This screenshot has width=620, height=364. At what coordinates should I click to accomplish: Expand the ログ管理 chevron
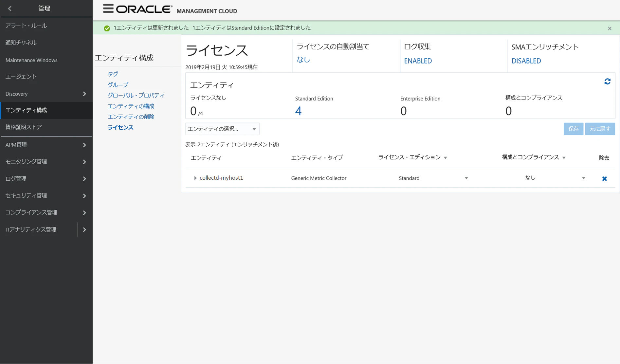[84, 179]
